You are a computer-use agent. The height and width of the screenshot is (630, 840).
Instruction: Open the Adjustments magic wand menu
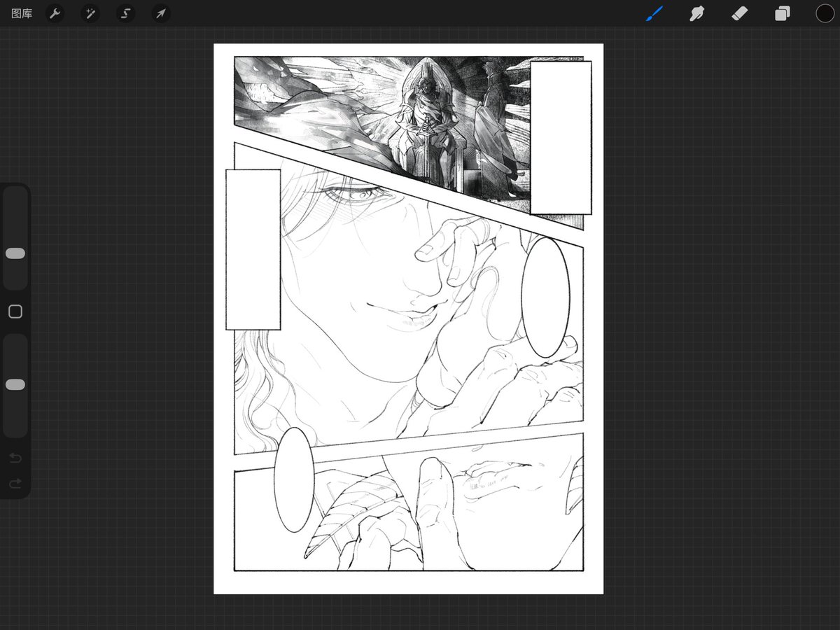(x=90, y=13)
